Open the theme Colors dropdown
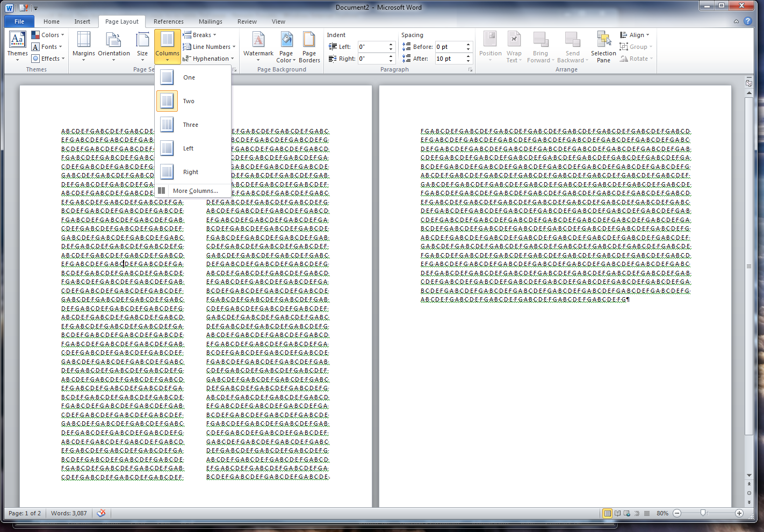764x532 pixels. pos(48,35)
